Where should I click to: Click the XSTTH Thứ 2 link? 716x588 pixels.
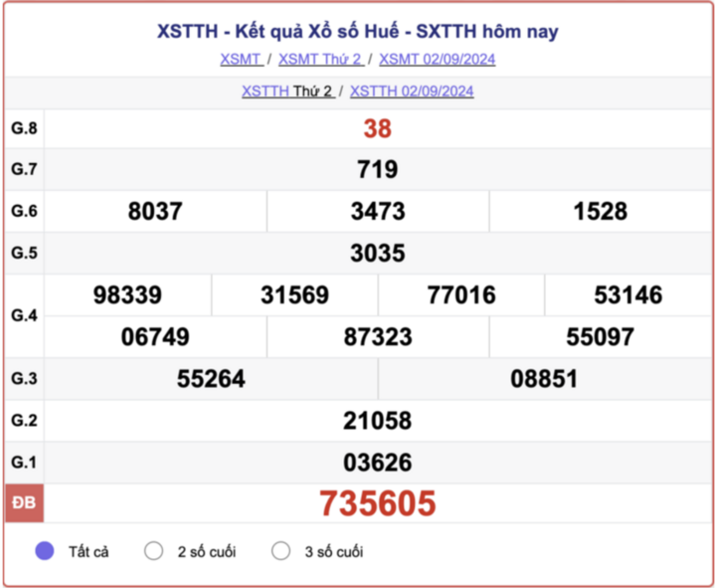(x=287, y=92)
